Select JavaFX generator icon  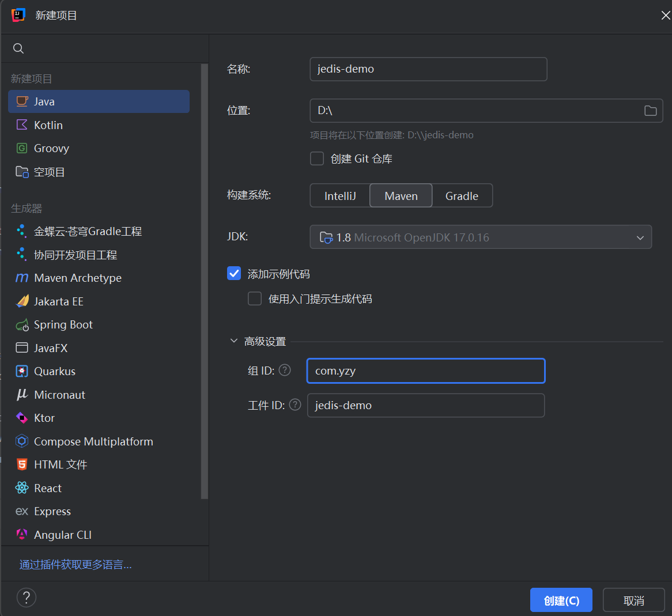22,347
